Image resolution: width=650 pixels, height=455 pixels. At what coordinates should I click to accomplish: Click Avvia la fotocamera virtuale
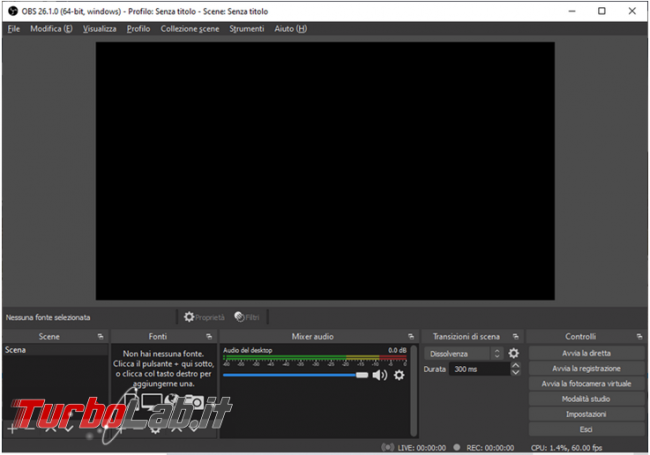pyautogui.click(x=586, y=384)
